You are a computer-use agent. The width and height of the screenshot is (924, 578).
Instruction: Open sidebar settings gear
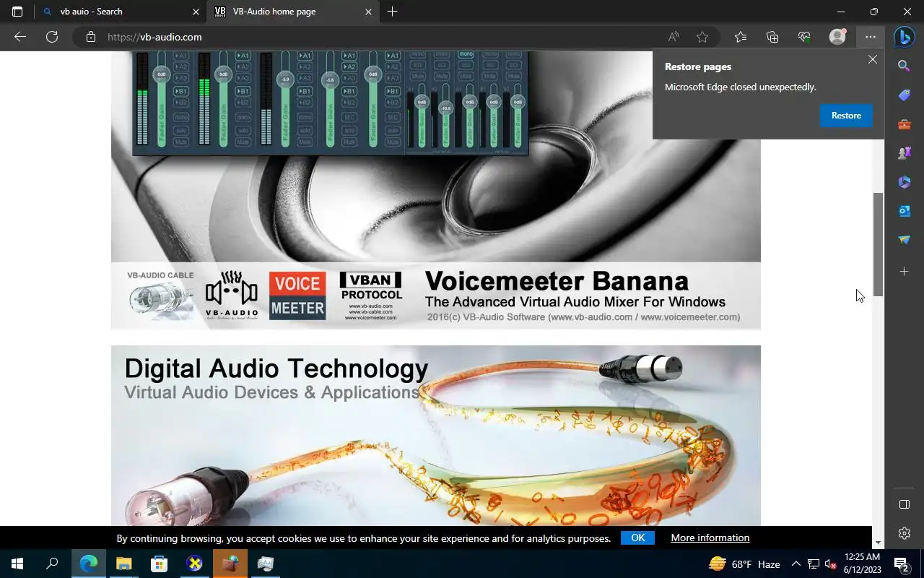coord(905,533)
